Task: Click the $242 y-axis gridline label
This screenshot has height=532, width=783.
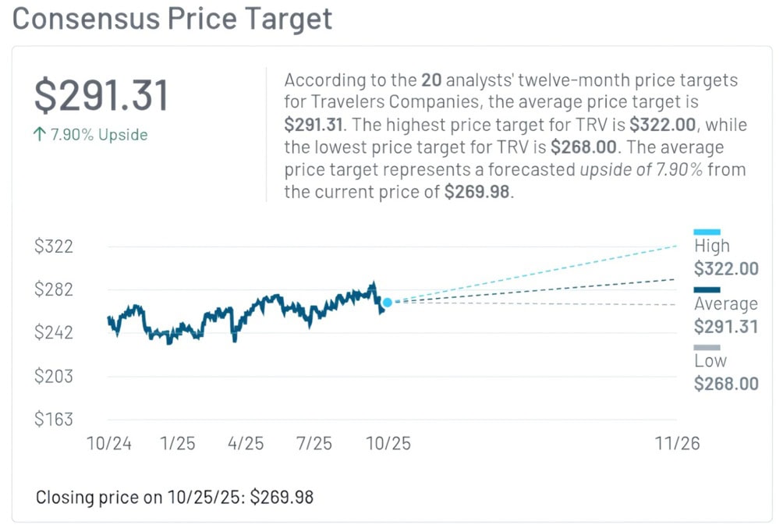Action: click(53, 333)
